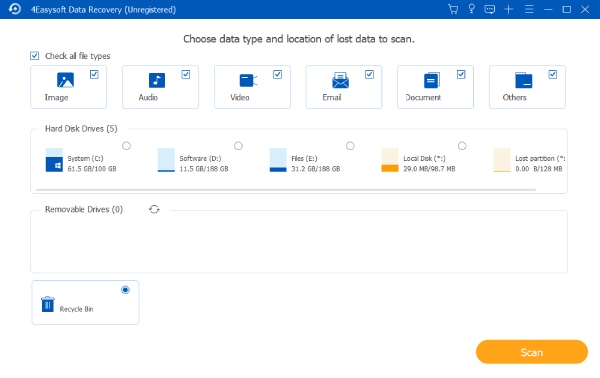Select the Local Disk (*:) radio button
Viewport: 600px width, 378px height.
pos(462,146)
